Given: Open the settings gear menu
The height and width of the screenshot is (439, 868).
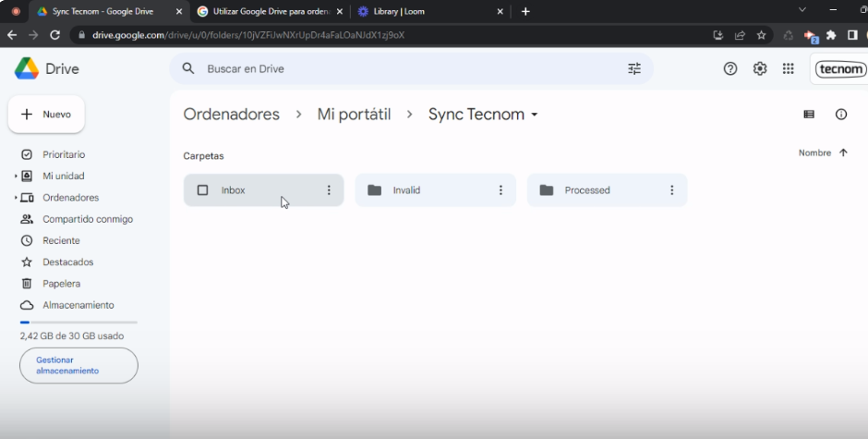Looking at the screenshot, I should (x=759, y=68).
